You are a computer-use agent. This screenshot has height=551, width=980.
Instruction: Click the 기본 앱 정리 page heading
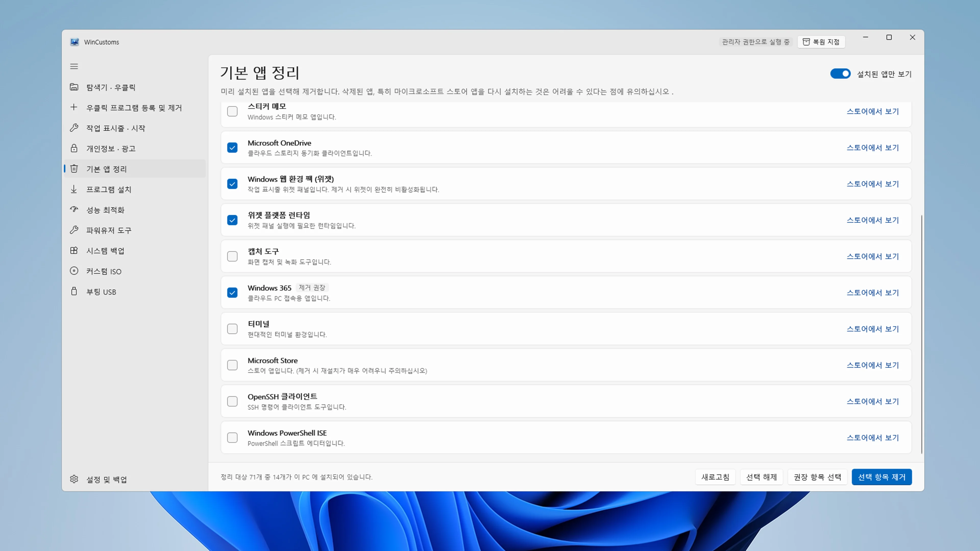pos(260,73)
